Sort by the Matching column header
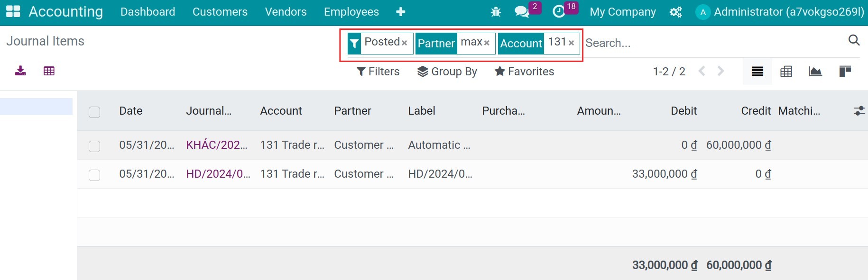The width and height of the screenshot is (868, 280). (799, 111)
